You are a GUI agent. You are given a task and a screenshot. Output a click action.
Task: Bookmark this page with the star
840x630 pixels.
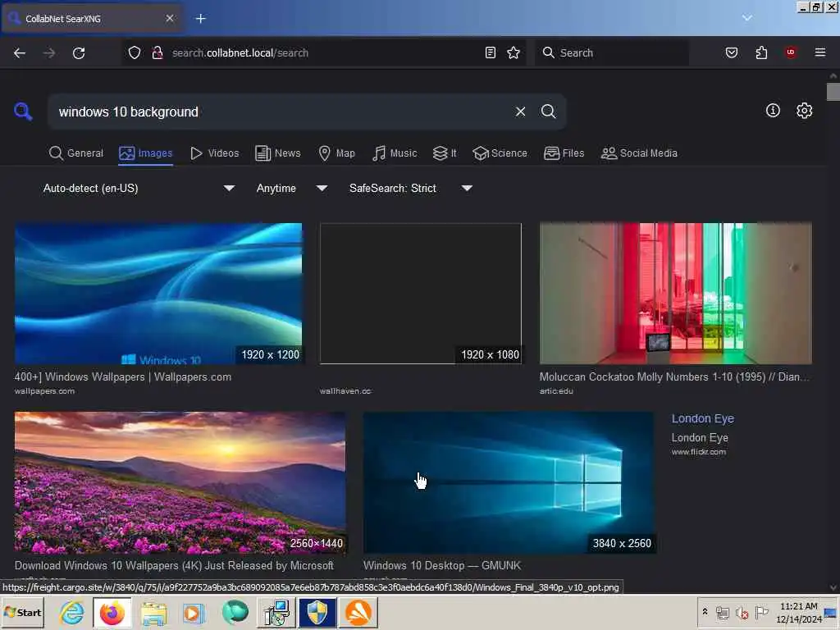(514, 52)
